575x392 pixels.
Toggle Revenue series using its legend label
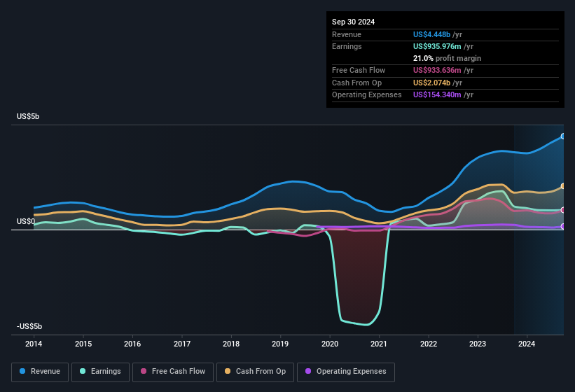[46, 372]
